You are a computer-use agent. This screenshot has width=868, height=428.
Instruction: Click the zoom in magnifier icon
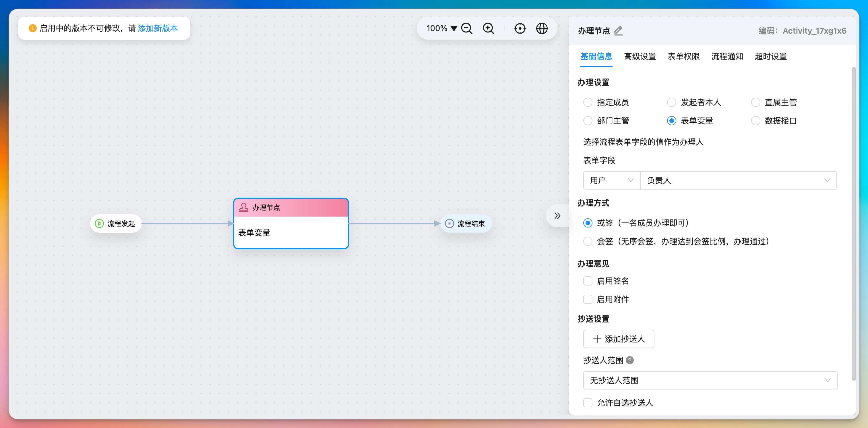(x=488, y=28)
